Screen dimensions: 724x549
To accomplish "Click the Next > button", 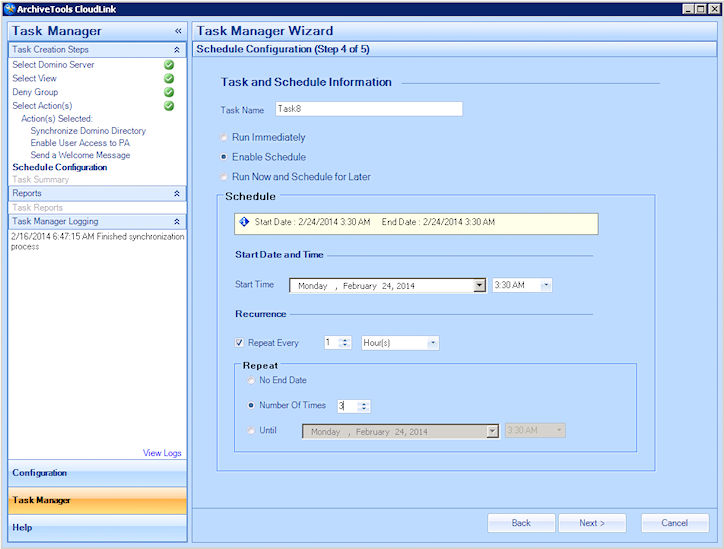I will pyautogui.click(x=592, y=523).
